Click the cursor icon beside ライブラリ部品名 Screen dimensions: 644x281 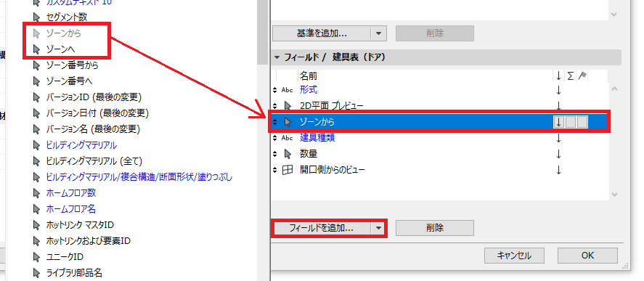36,272
